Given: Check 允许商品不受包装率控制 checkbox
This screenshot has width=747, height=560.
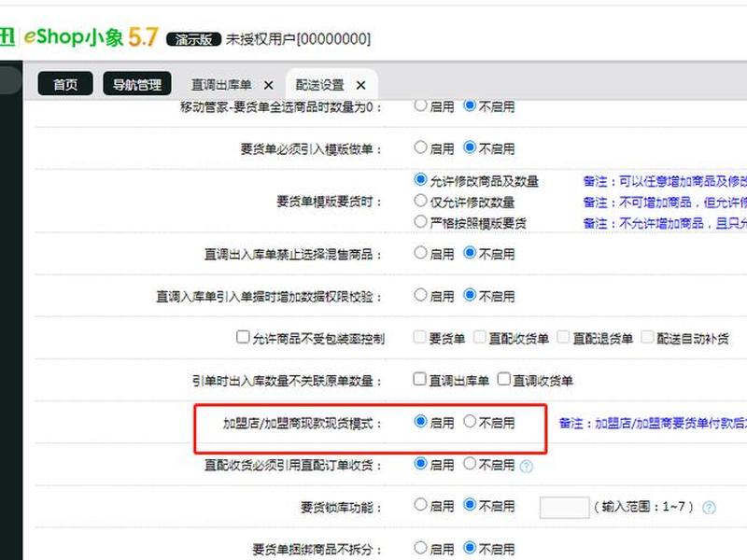Looking at the screenshot, I should 243,337.
